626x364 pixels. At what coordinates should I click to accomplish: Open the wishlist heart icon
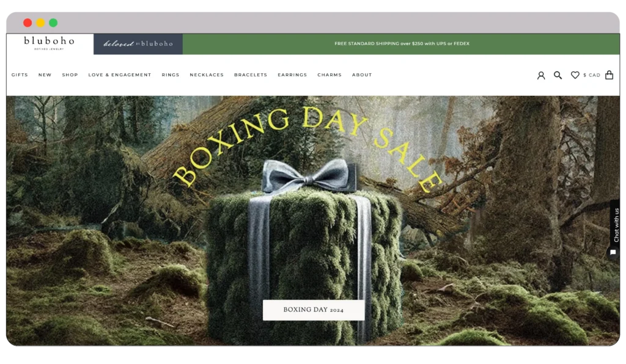click(575, 75)
